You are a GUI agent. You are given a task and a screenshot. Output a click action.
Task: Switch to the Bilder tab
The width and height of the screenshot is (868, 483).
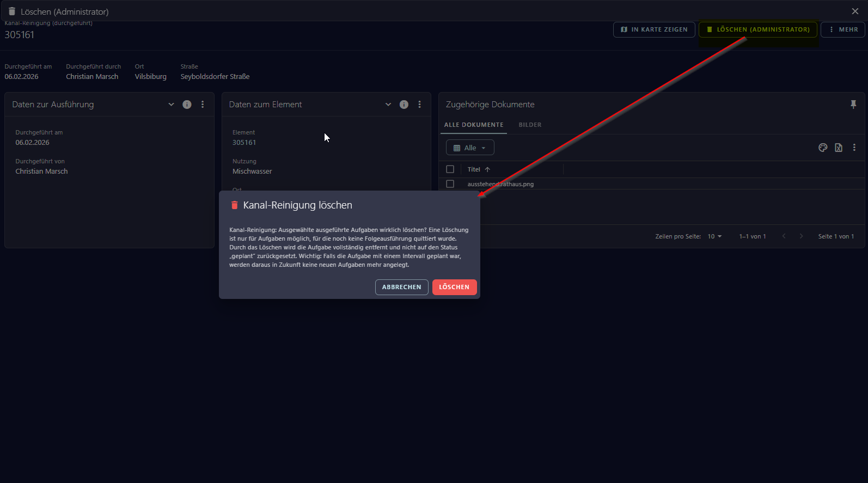530,125
